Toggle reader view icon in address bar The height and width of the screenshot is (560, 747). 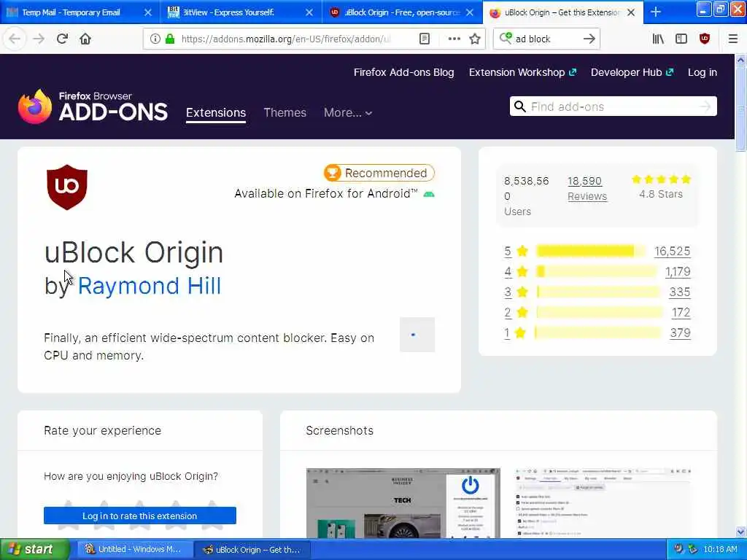[425, 39]
